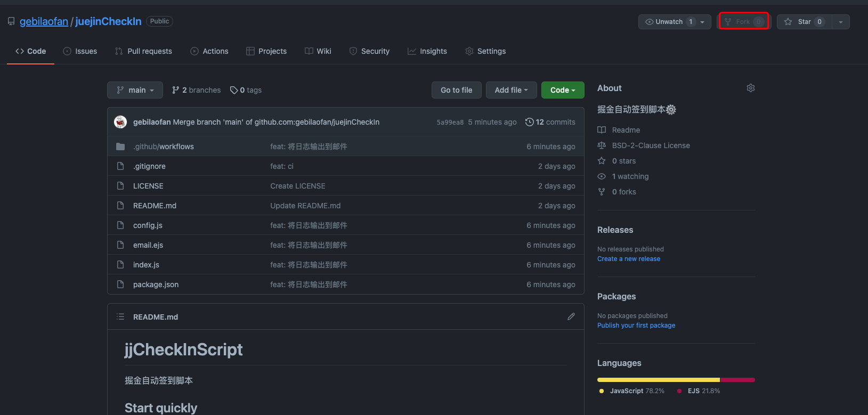868x415 pixels.
Task: View the 1 watching link
Action: 630,176
